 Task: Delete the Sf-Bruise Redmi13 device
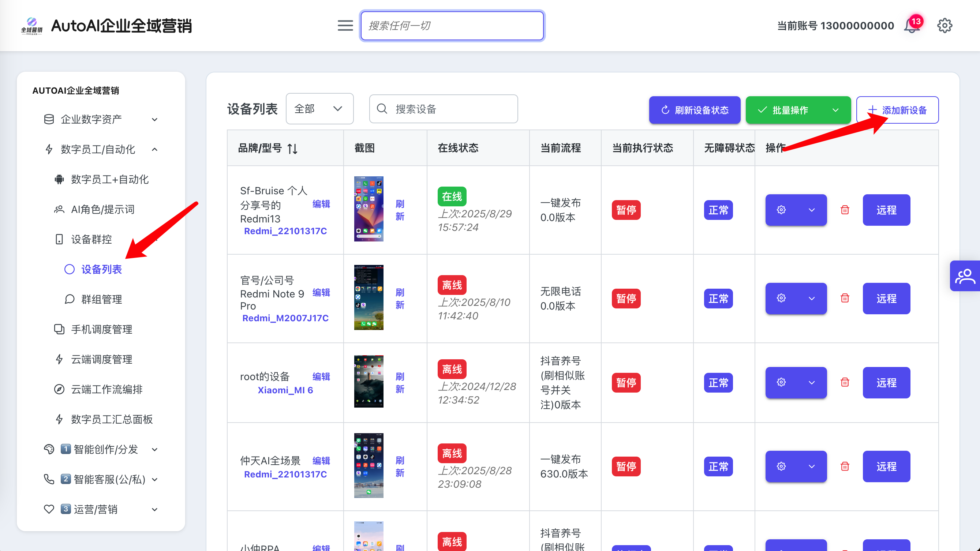pos(845,210)
